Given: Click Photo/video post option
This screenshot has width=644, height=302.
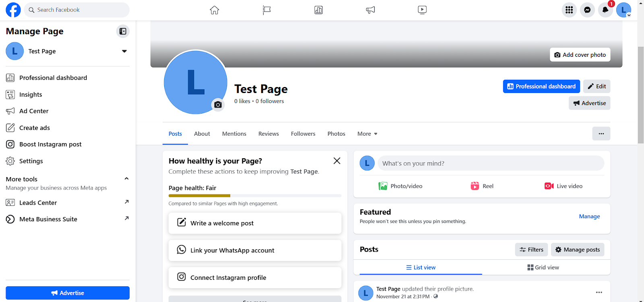Looking at the screenshot, I should (x=400, y=186).
